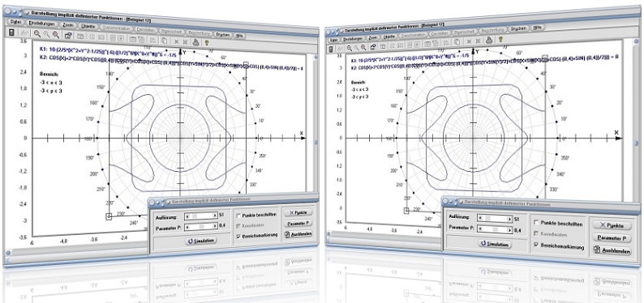Screen dimensions: 644x303
Task: Open Einstellungen menu in right window
Action: coord(353,39)
